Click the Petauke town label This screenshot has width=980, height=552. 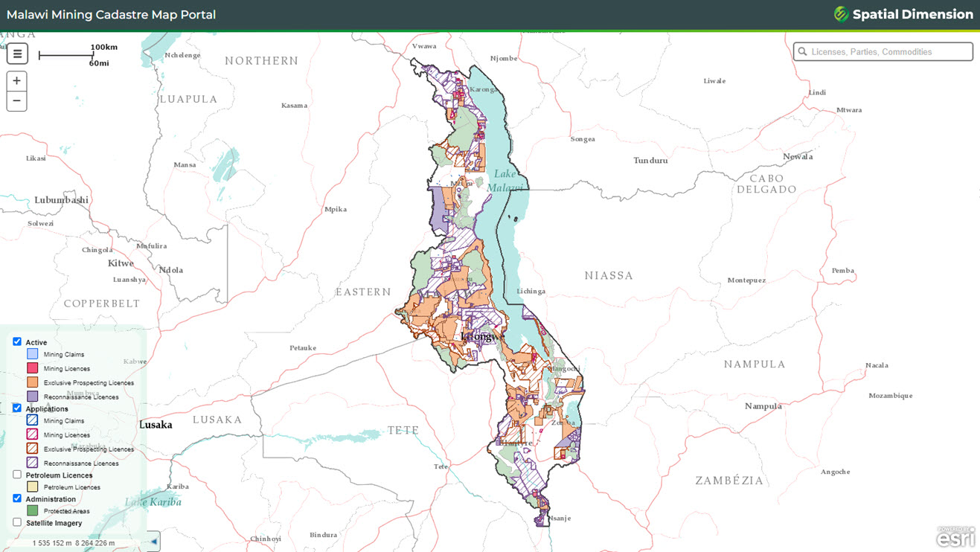tap(303, 348)
